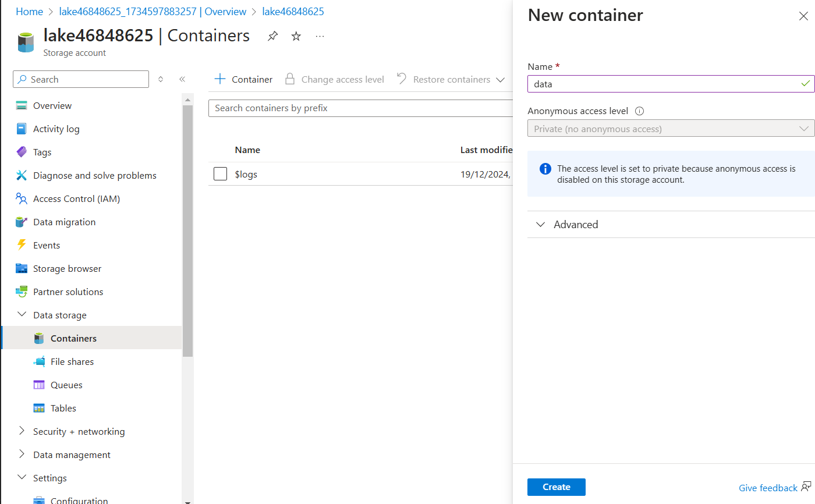Pin the storage account to dashboard
815x504 pixels.
272,36
